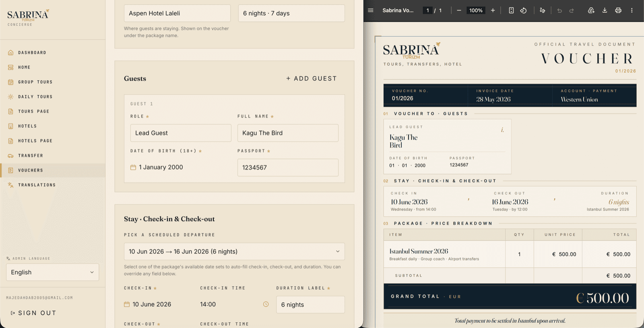644x328 pixels.
Task: Navigate to Hotels in the sidebar
Action: (x=53, y=126)
